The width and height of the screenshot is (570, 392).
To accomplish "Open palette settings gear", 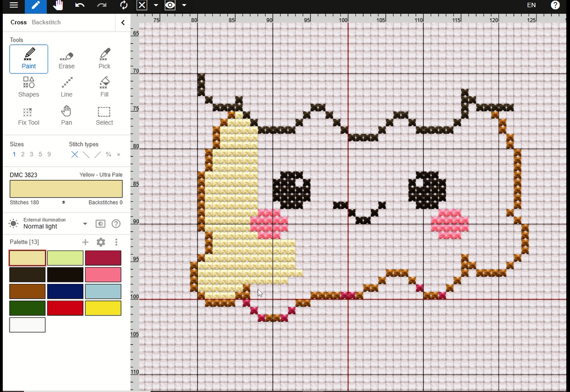I will (x=101, y=242).
